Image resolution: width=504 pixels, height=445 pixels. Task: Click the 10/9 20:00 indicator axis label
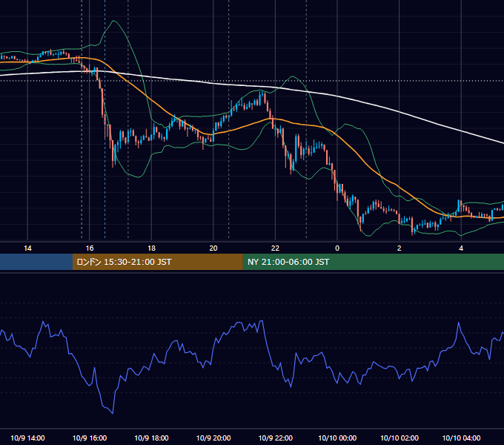(213, 438)
